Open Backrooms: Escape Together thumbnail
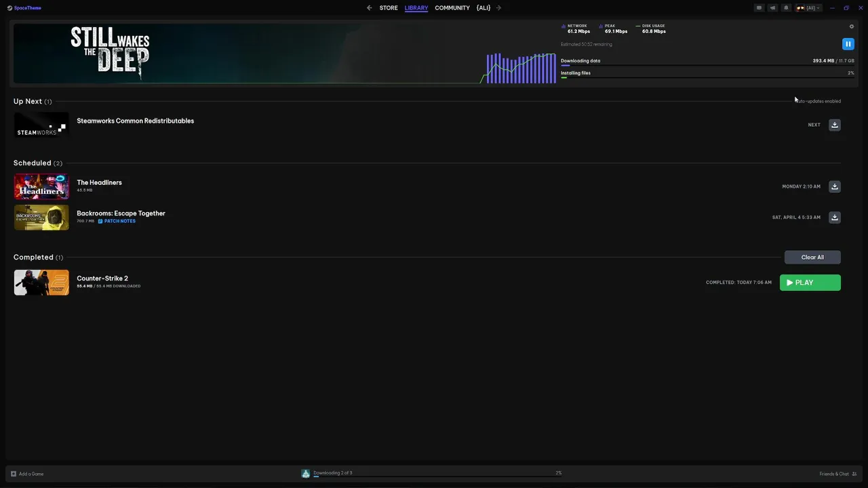The image size is (868, 488). pyautogui.click(x=41, y=218)
